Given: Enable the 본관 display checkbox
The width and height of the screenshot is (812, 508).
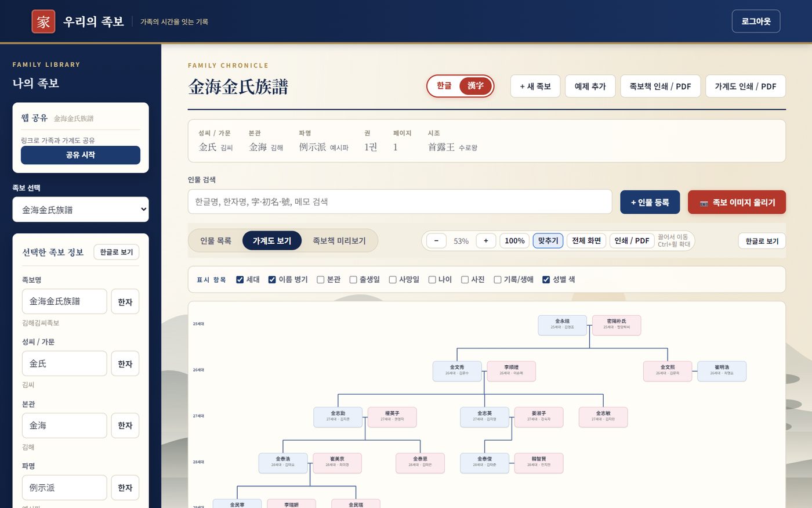Looking at the screenshot, I should [321, 280].
